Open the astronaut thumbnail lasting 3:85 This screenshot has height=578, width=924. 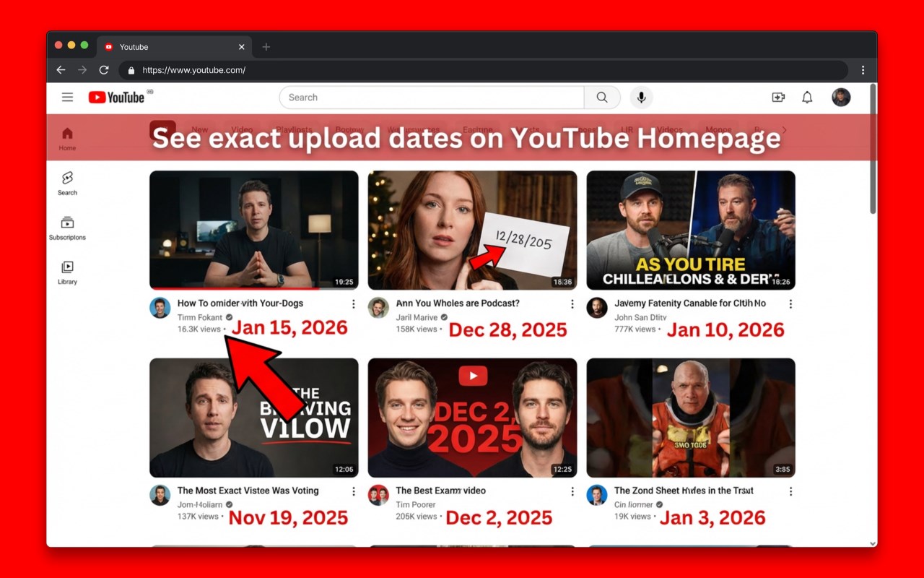(691, 418)
